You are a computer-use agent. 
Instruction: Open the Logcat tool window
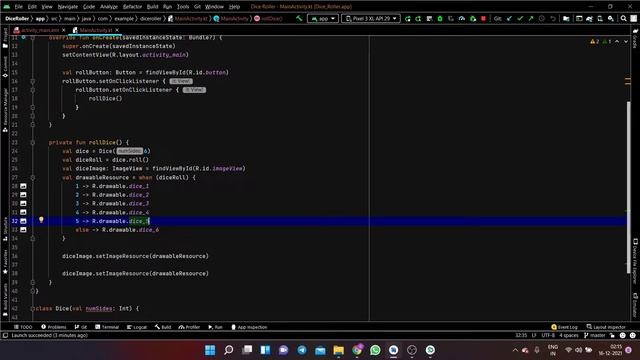click(x=137, y=327)
